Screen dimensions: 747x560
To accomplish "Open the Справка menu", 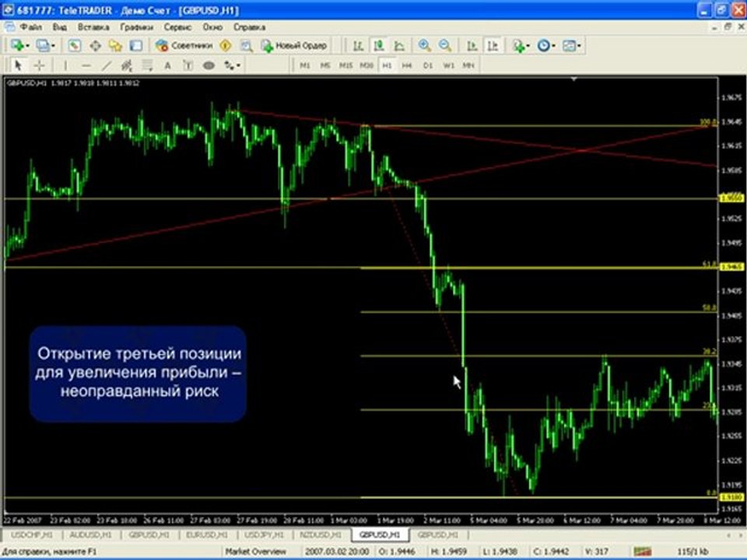I will (249, 27).
